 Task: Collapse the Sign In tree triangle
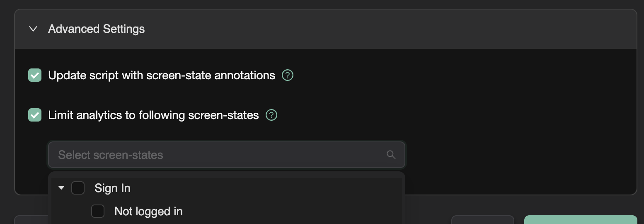(61, 188)
